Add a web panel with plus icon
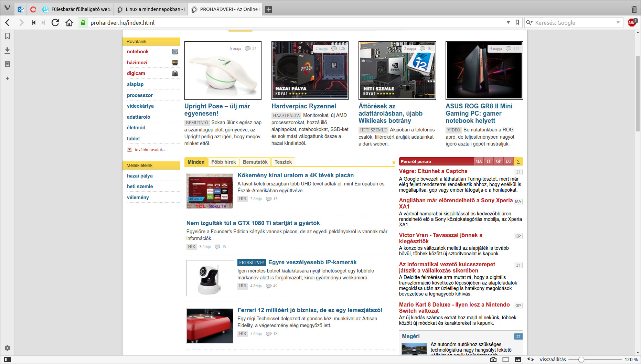Viewport: 641px width, 364px height. (x=7, y=78)
